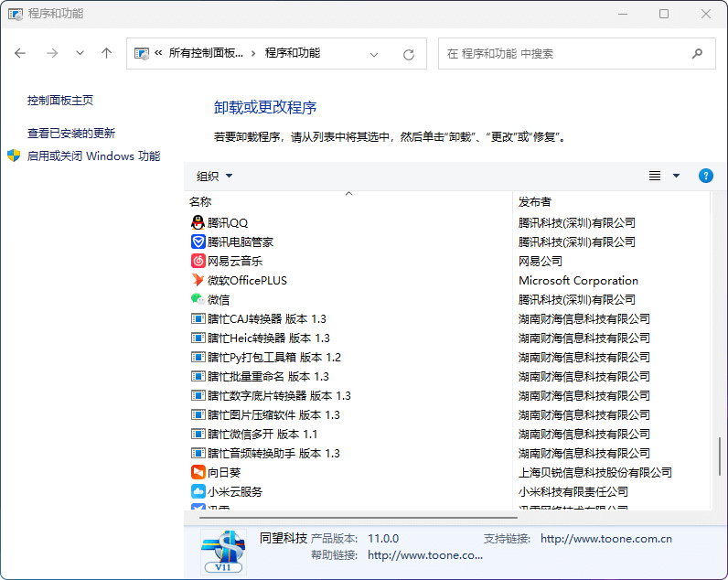Select the 瞎忙Py打包工具箱 program icon

pos(198,357)
